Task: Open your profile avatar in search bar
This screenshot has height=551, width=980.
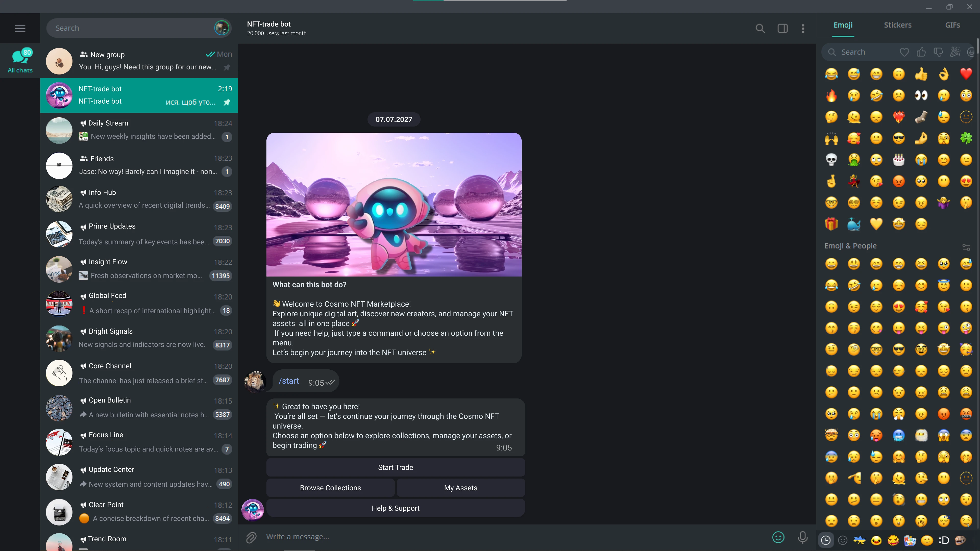Action: point(222,28)
